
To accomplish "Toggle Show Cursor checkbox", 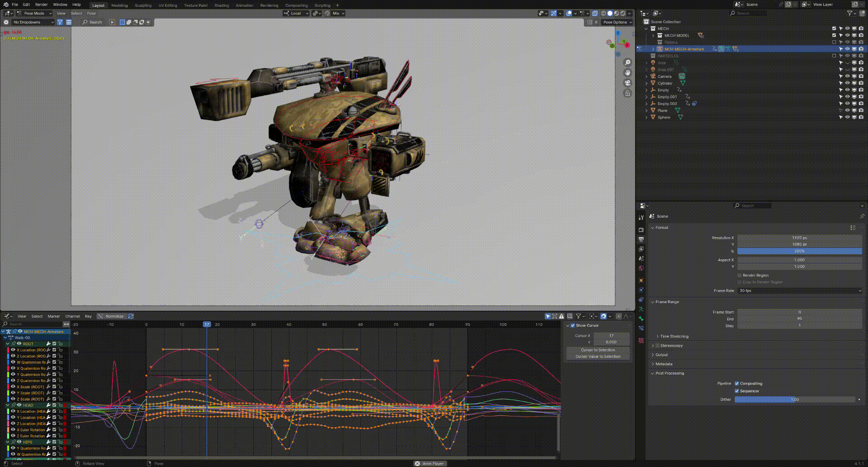I will coord(572,325).
